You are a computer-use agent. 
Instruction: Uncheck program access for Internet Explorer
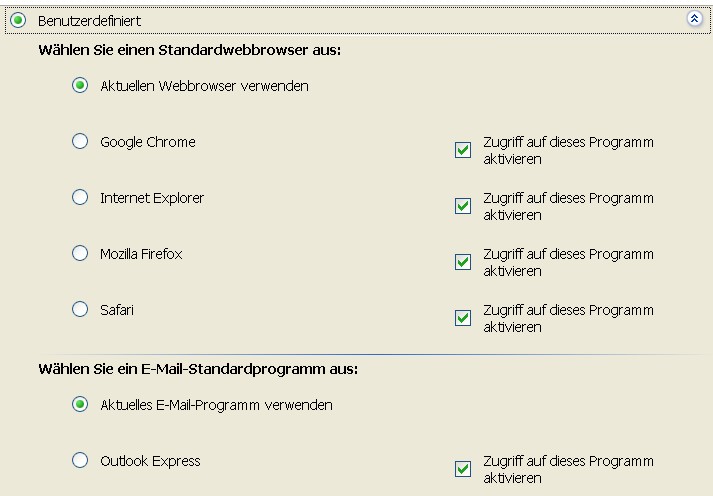click(463, 206)
